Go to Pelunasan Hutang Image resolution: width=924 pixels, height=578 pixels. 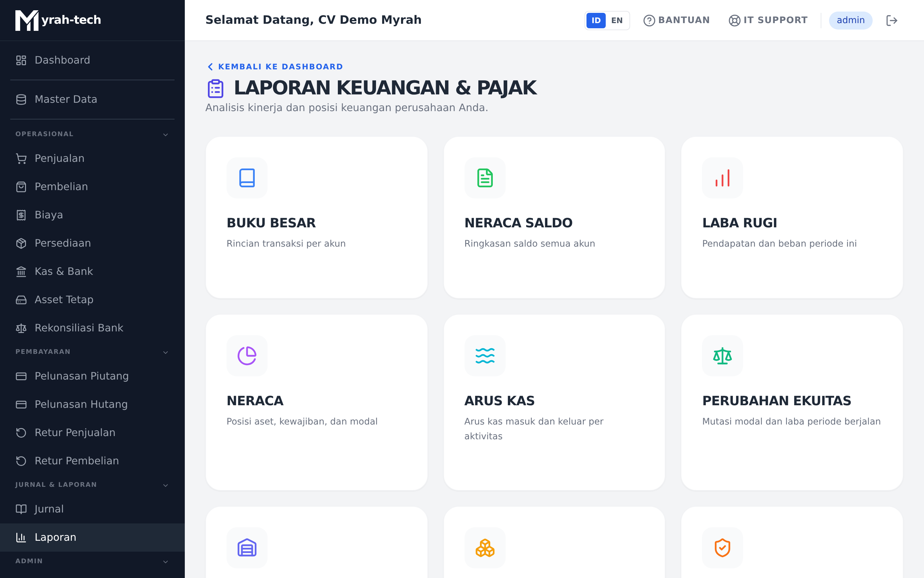[x=92, y=405]
